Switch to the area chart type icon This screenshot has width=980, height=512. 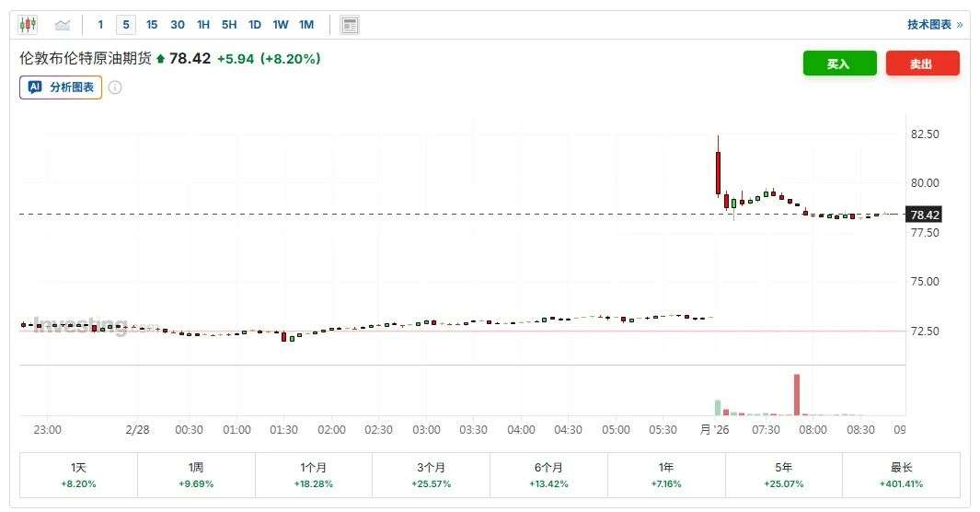63,25
